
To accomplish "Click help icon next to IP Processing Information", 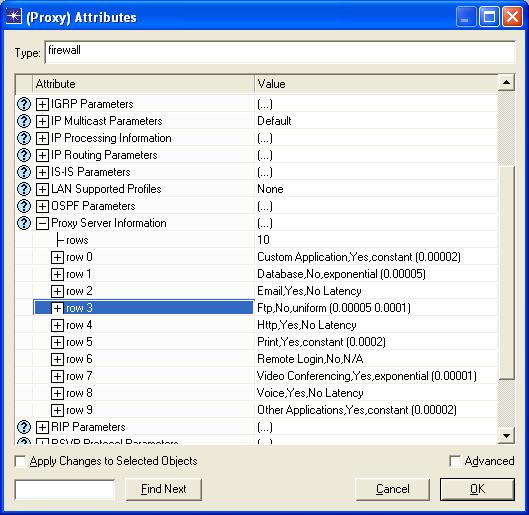I will (24, 138).
